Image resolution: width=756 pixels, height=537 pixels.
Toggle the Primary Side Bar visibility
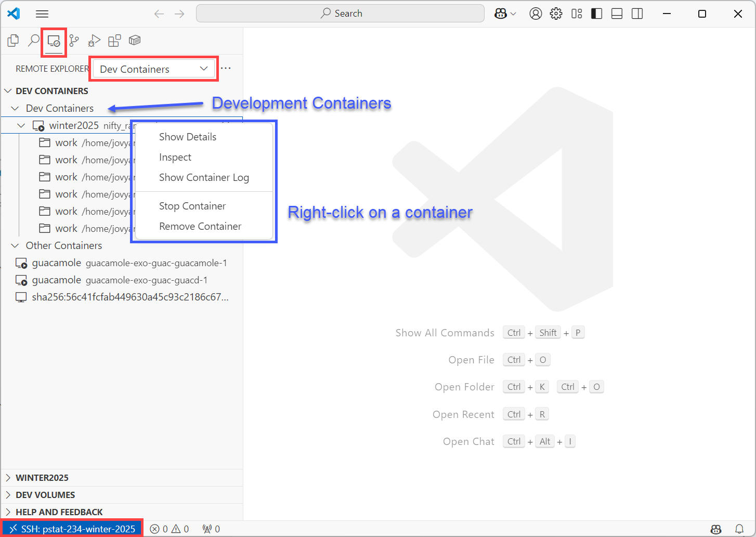coord(596,14)
